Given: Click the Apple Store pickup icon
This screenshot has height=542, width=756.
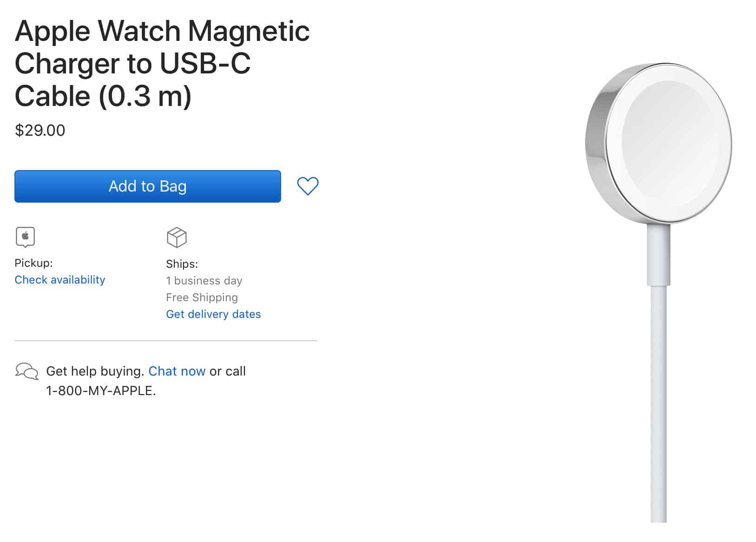Looking at the screenshot, I should [x=25, y=237].
